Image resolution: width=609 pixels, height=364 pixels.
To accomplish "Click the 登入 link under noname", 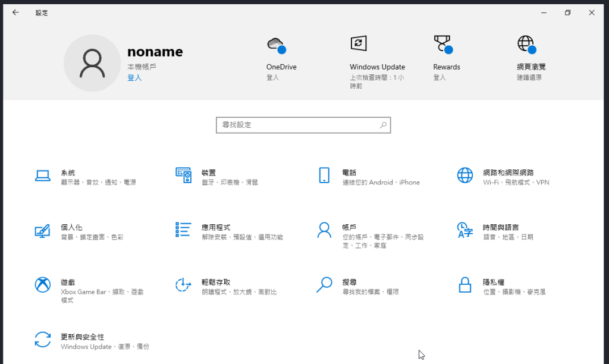I will pyautogui.click(x=134, y=78).
